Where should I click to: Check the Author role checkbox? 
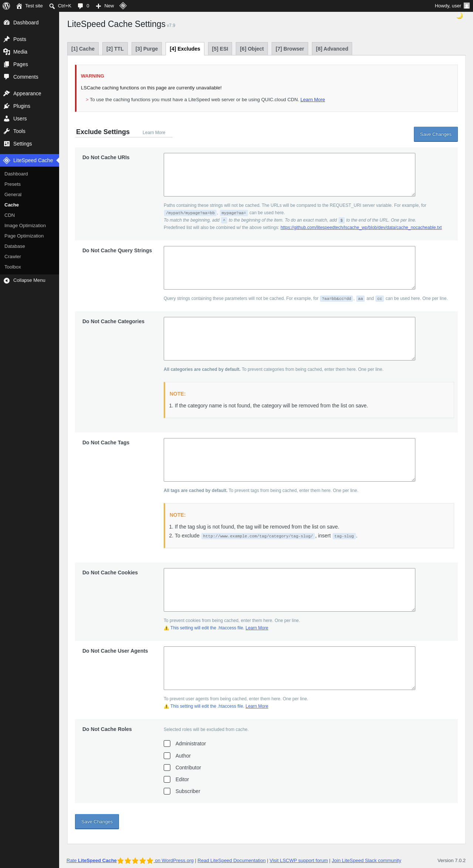(167, 756)
